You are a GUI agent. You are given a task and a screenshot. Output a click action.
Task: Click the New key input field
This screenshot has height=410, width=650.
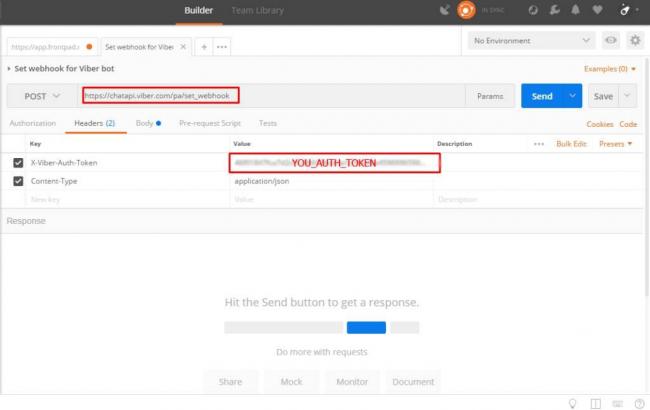click(x=128, y=199)
